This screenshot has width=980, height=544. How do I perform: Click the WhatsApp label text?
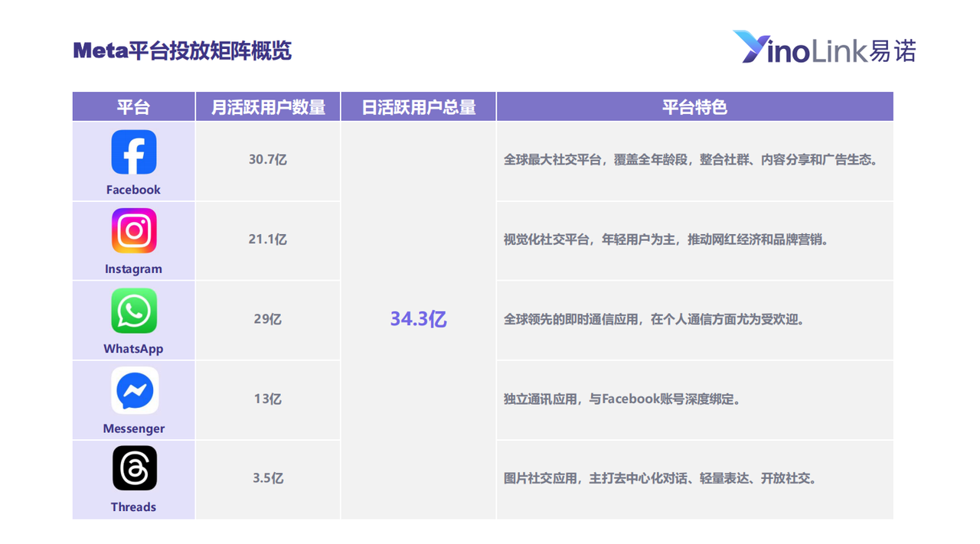pos(133,349)
